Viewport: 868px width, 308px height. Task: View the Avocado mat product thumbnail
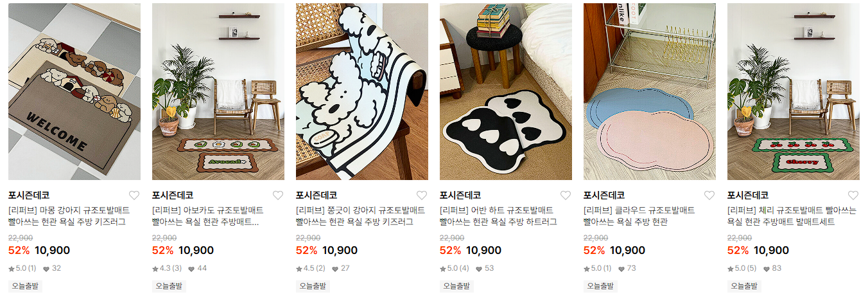pyautogui.click(x=218, y=91)
